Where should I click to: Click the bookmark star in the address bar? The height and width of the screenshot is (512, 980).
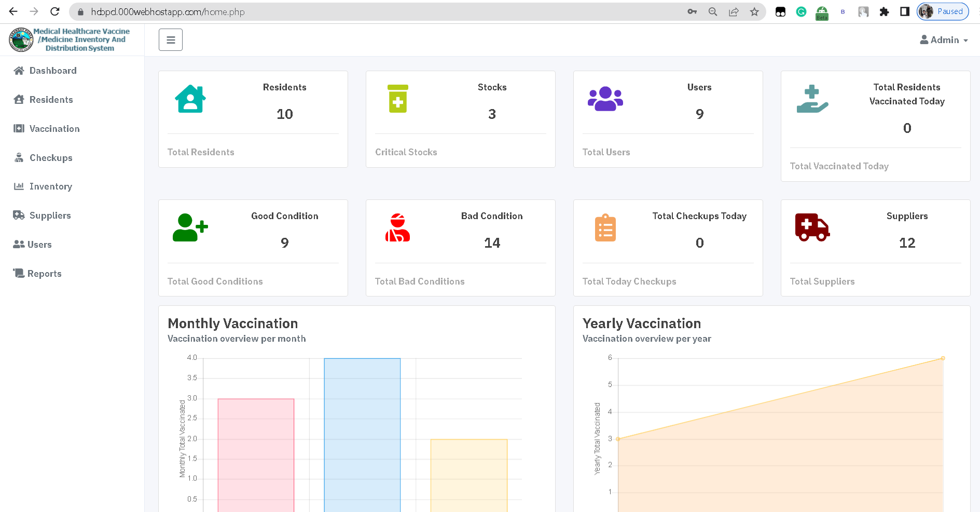coord(754,11)
